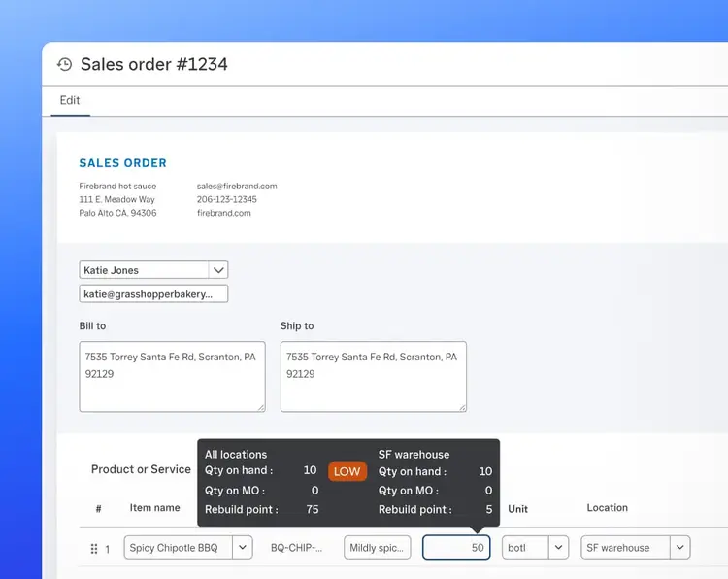This screenshot has width=728, height=579.
Task: Click the 206-123-12345 phone number
Action: pos(226,199)
